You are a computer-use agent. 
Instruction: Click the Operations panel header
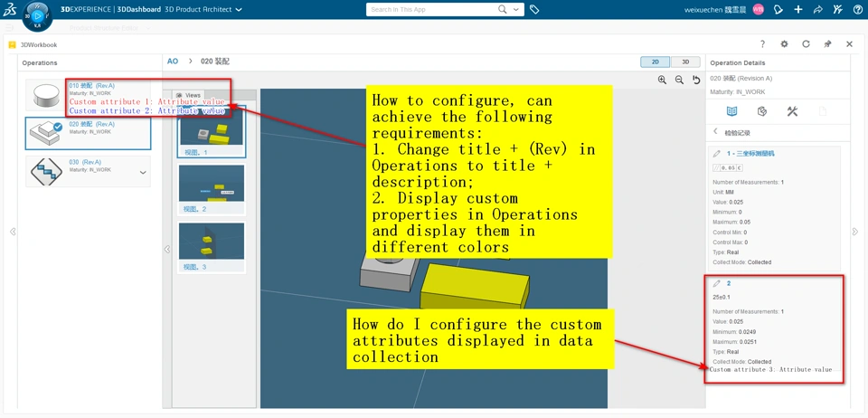39,62
